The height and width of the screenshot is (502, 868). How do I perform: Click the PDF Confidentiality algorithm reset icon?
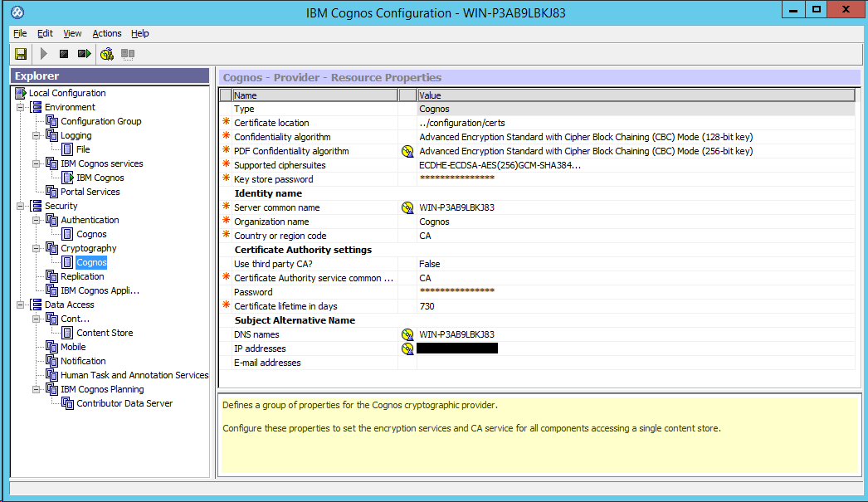[x=407, y=151]
